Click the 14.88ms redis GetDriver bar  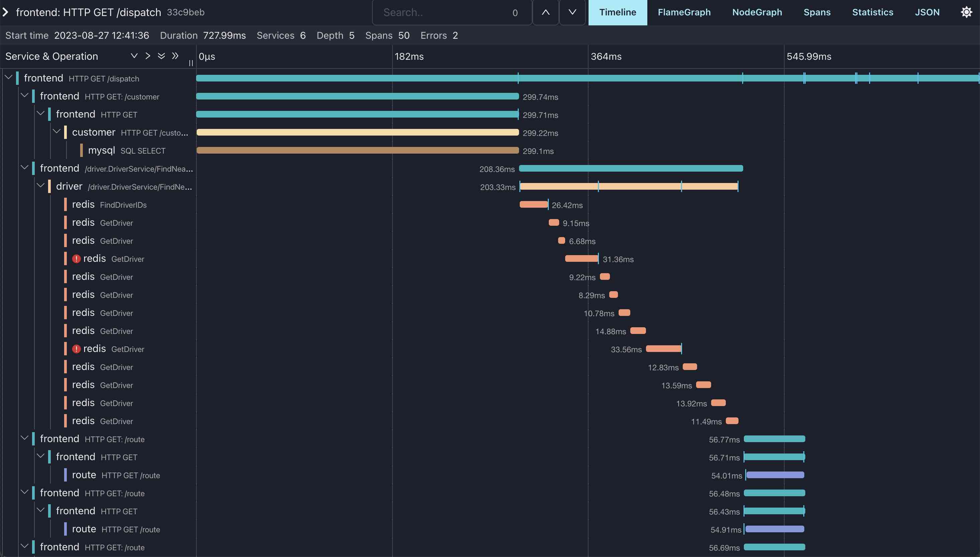(638, 331)
